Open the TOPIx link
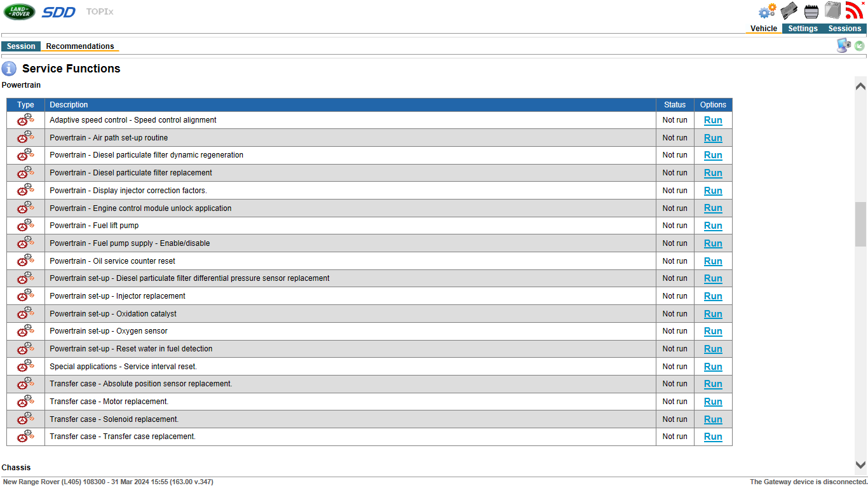This screenshot has height=488, width=868. tap(100, 11)
